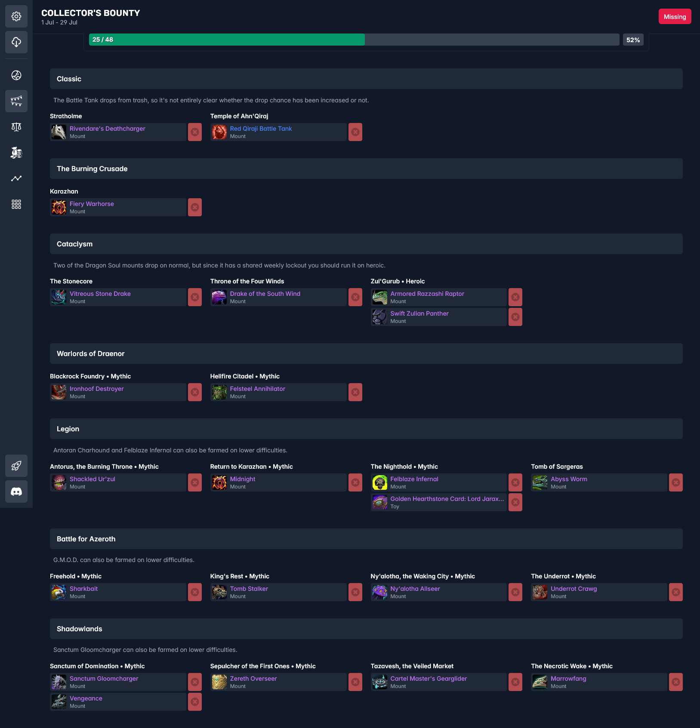This screenshot has height=728, width=700.
Task: Click the Tomb Stalker mount icon
Action: point(219,592)
